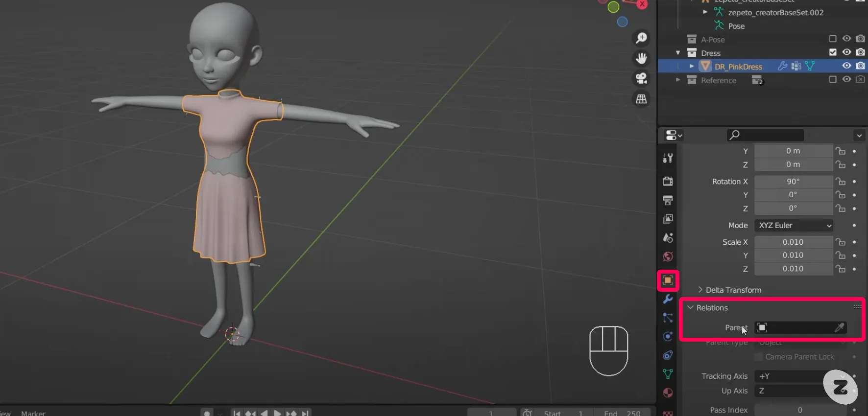Image resolution: width=868 pixels, height=416 pixels.
Task: Jump to the last frame
Action: pos(305,413)
